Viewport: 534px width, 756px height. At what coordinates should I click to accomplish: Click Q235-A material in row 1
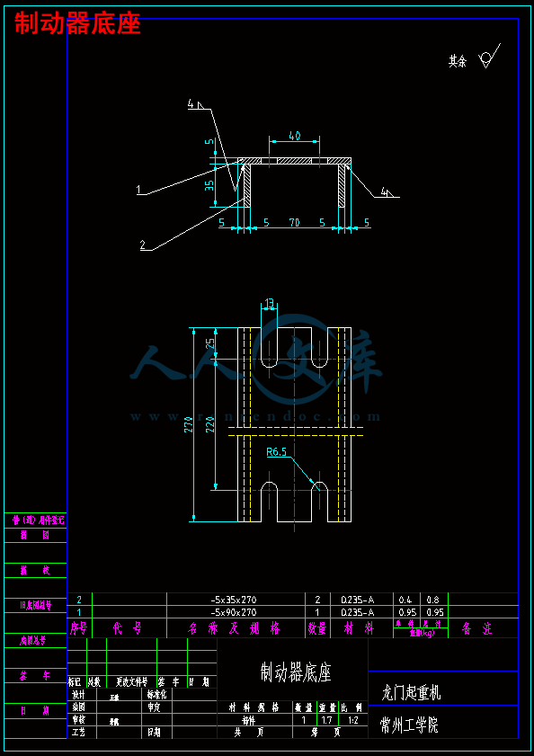click(358, 612)
